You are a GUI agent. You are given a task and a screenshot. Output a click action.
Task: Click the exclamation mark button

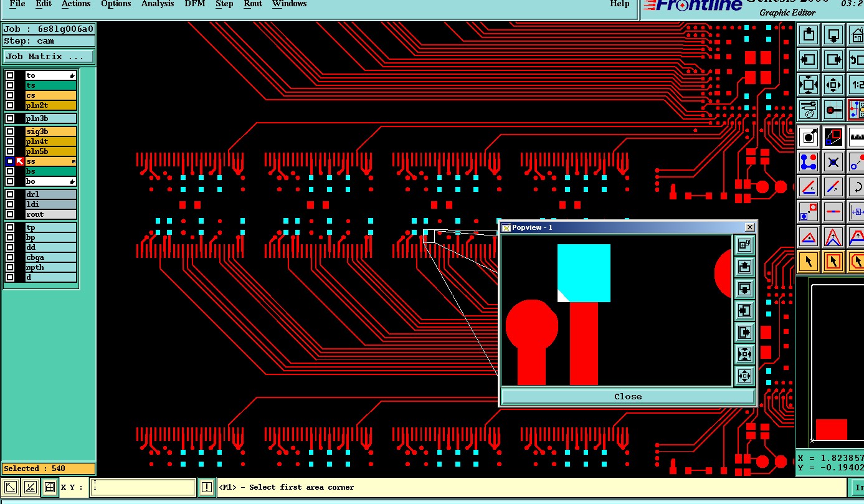click(x=207, y=487)
